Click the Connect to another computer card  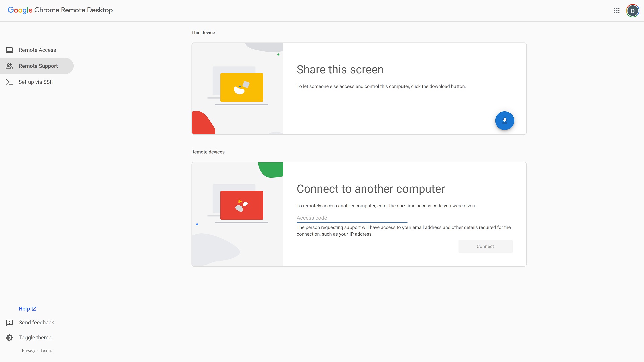(358, 214)
